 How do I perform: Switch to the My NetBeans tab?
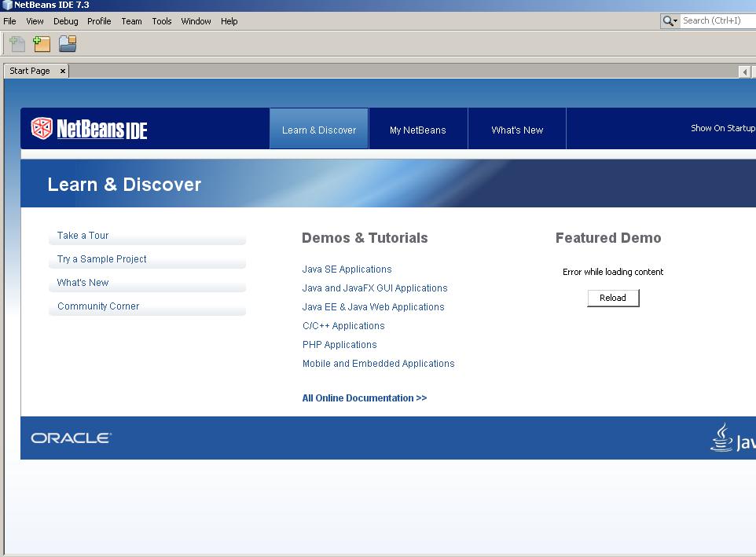tap(418, 128)
